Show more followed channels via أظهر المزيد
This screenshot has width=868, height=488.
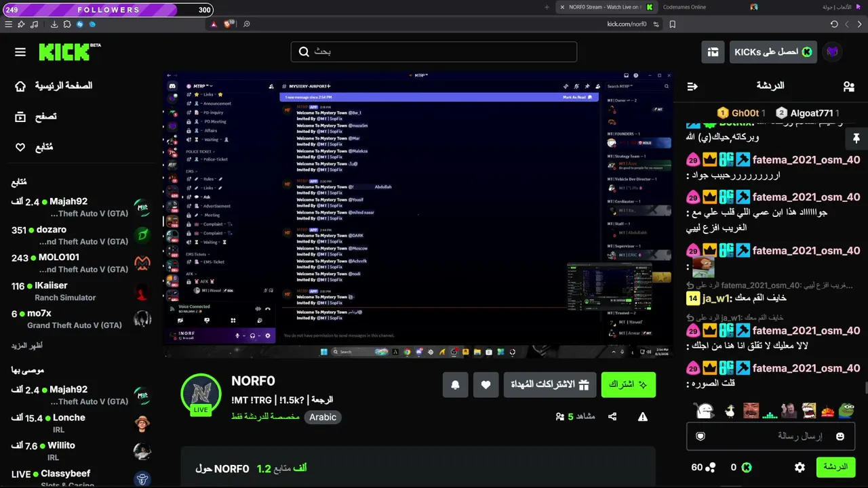(x=28, y=346)
